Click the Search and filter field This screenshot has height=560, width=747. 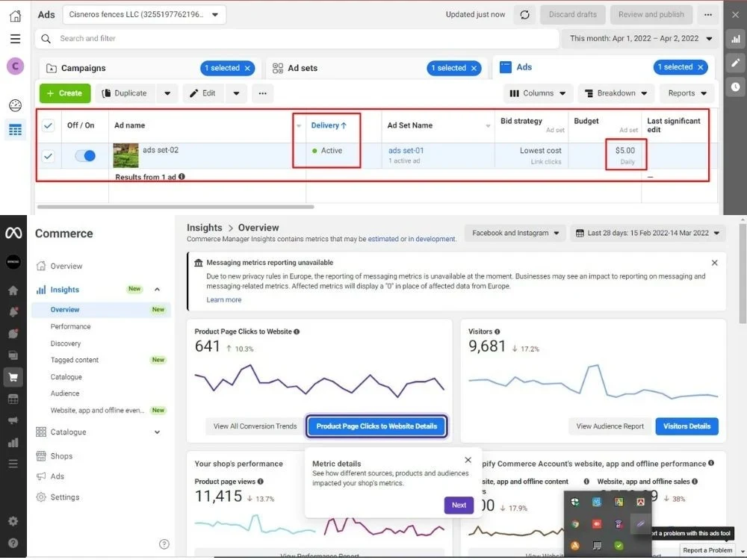pos(297,39)
